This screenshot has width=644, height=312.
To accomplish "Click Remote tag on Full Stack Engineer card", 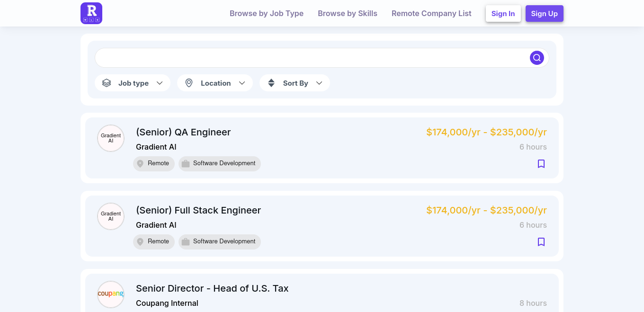I will [x=154, y=242].
